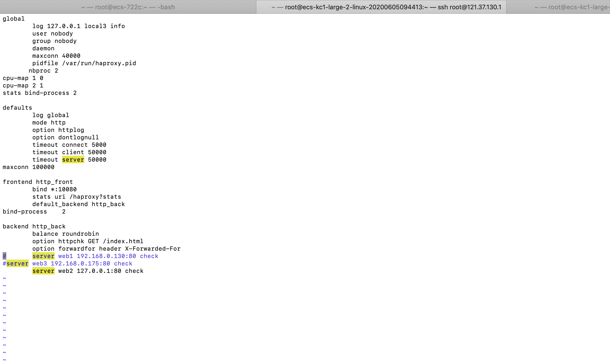This screenshot has height=364, width=610.
Task: Click the 'option httplog' line
Action: click(x=58, y=130)
